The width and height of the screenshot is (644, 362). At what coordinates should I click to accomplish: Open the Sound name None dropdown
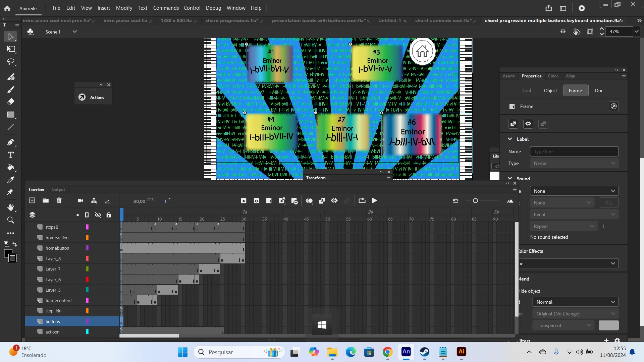click(574, 191)
